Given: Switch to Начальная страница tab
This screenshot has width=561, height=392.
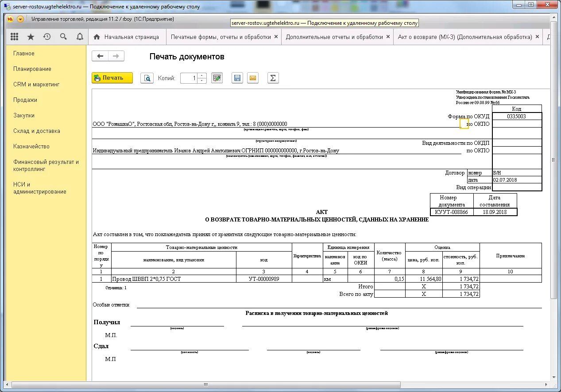Looking at the screenshot, I should coord(127,37).
